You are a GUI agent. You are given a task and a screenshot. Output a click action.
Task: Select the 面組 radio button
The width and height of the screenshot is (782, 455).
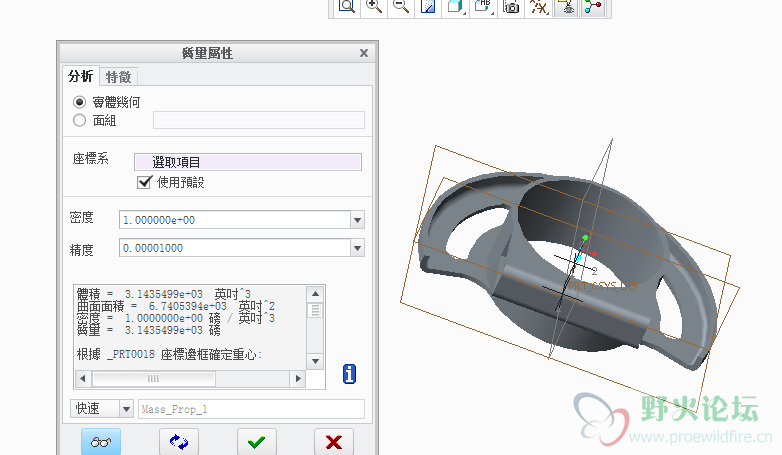pyautogui.click(x=79, y=120)
